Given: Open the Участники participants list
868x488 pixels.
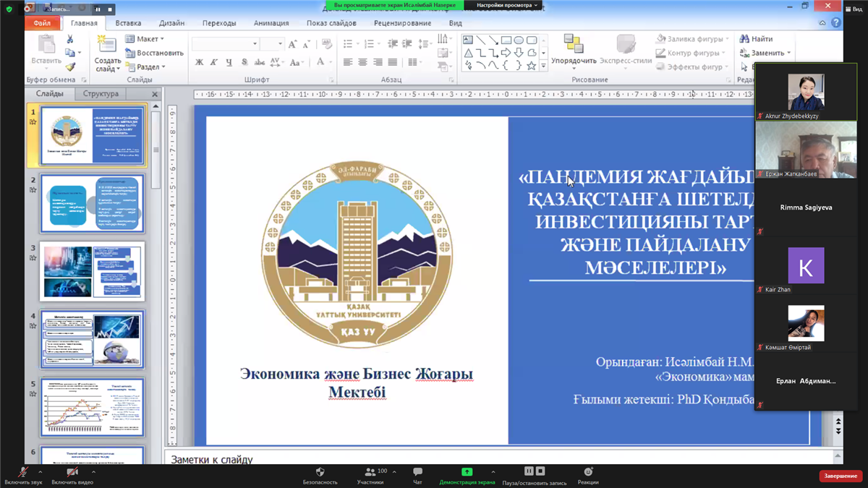Looking at the screenshot, I should click(x=370, y=472).
